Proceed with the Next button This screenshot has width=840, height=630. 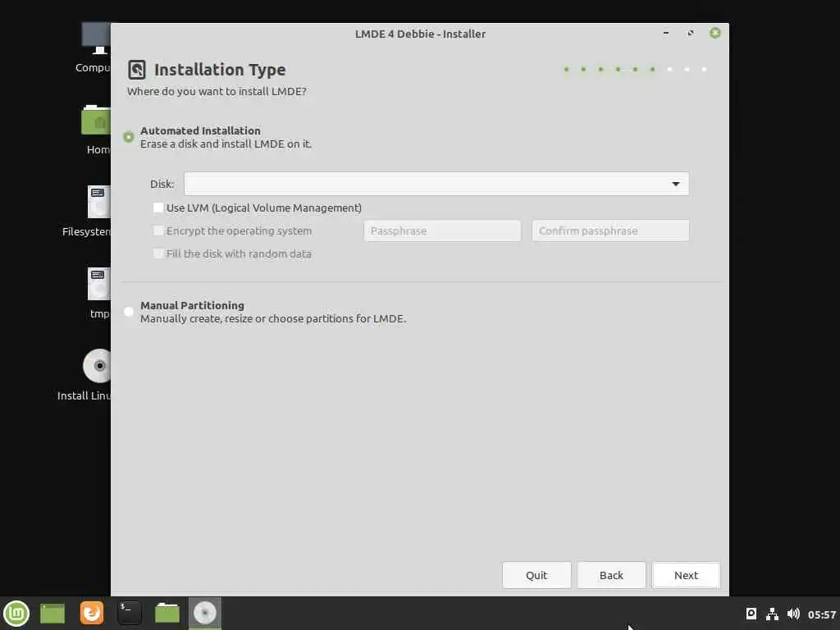click(x=686, y=575)
